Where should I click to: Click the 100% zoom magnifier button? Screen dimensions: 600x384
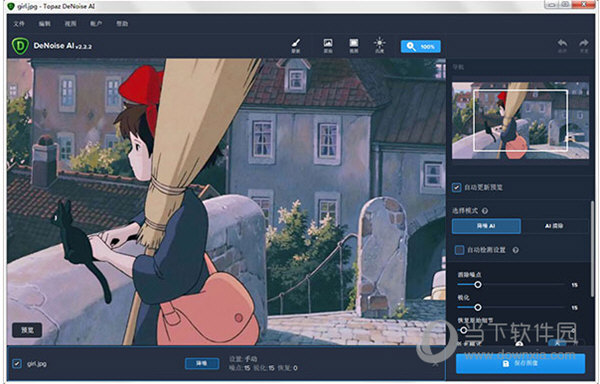(421, 46)
